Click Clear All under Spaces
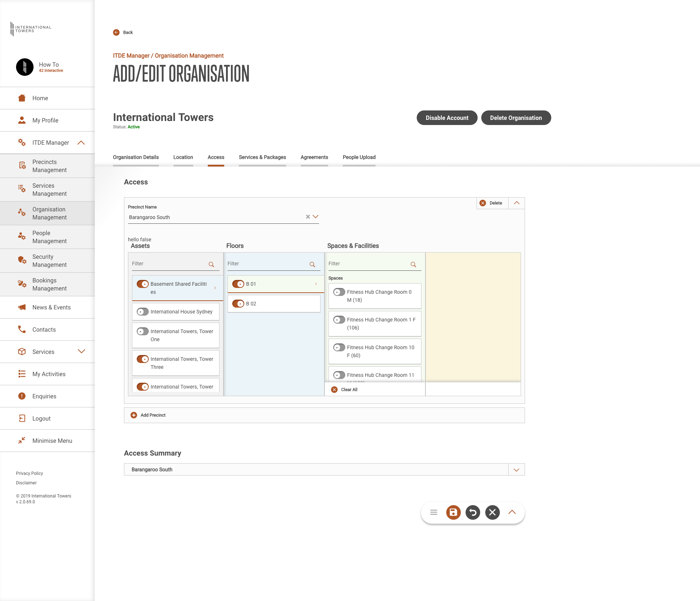Screen dimensions: 700x601 pos(345,390)
